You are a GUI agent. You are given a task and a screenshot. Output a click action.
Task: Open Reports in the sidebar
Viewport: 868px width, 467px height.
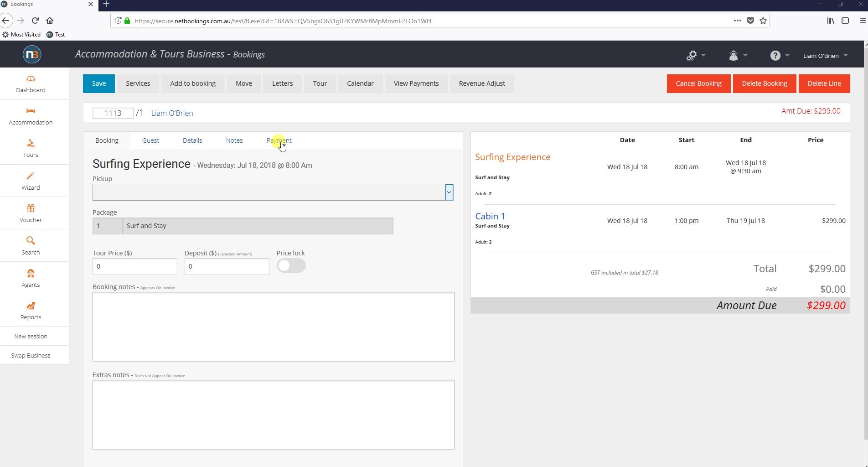[x=31, y=311]
